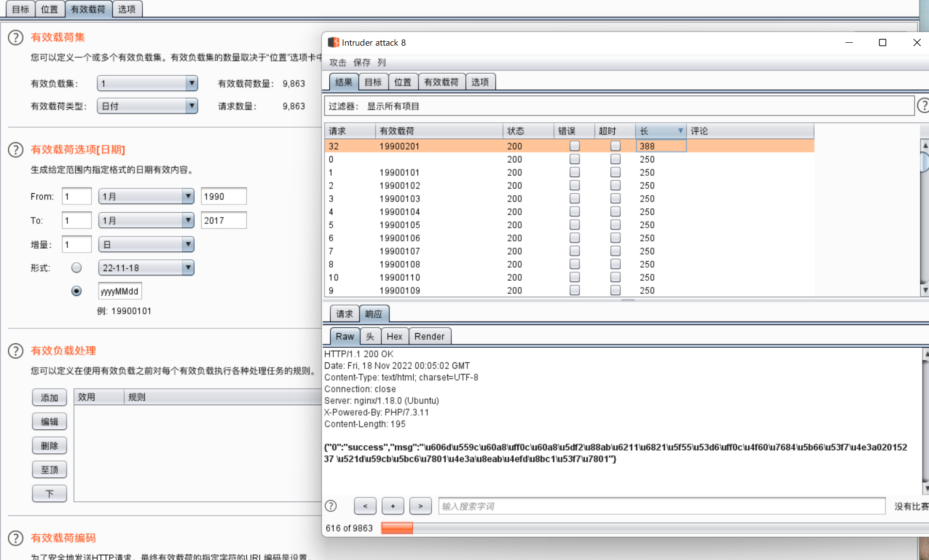Switch to 头 headers view tab
This screenshot has height=560, width=929.
(370, 336)
